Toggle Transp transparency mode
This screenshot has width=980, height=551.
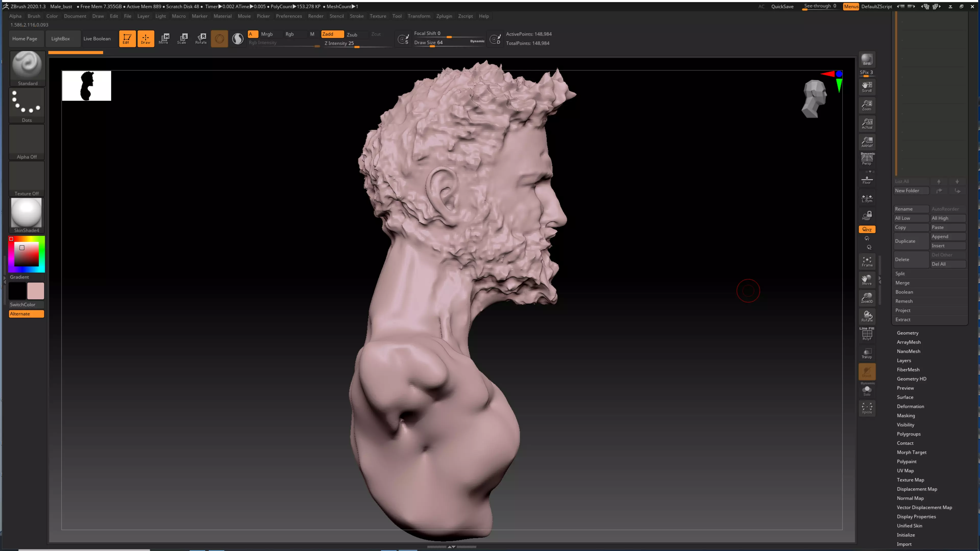click(x=867, y=353)
